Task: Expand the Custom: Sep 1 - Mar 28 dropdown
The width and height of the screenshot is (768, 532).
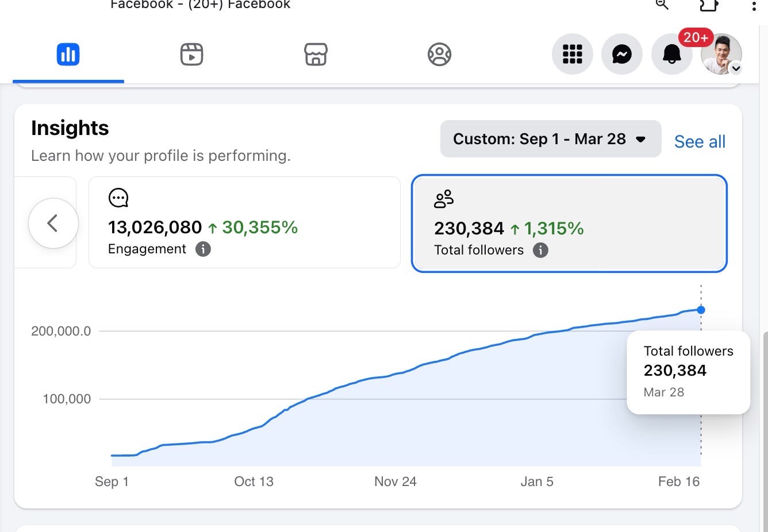Action: [x=551, y=139]
